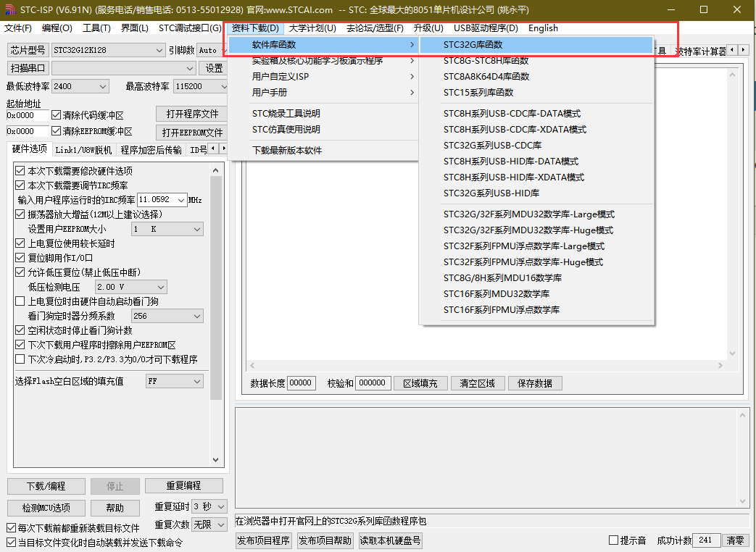Click the 区域填充 button
Viewport: 756px width, 552px height.
[420, 383]
